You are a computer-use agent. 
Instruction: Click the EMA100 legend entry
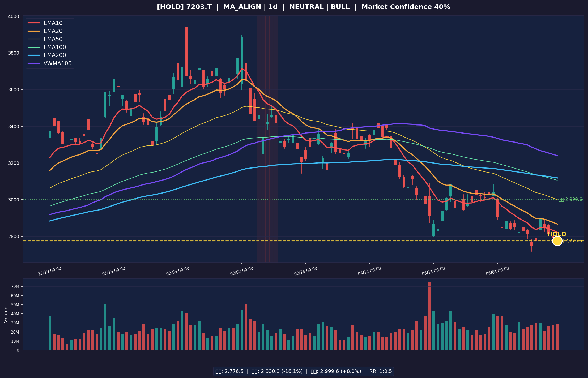coord(47,47)
